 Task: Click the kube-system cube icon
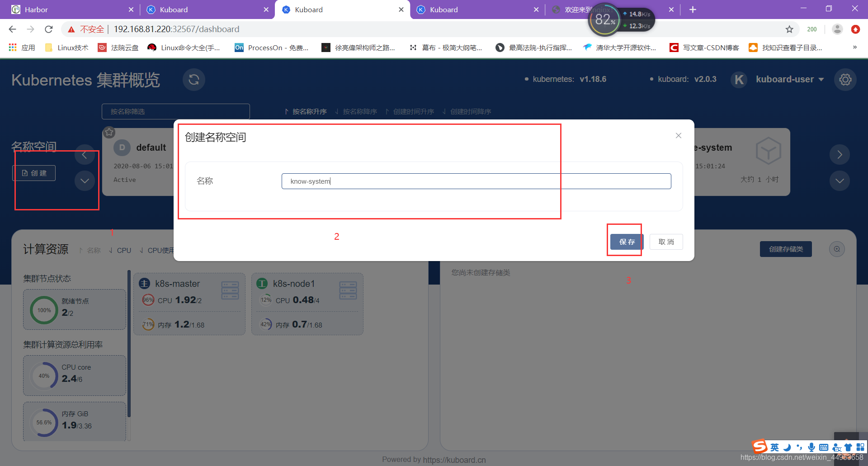[x=769, y=151]
